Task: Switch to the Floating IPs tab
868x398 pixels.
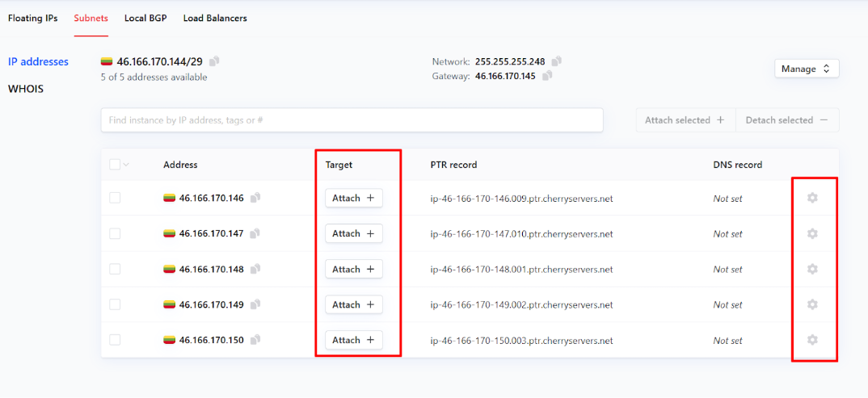Action: (x=33, y=18)
